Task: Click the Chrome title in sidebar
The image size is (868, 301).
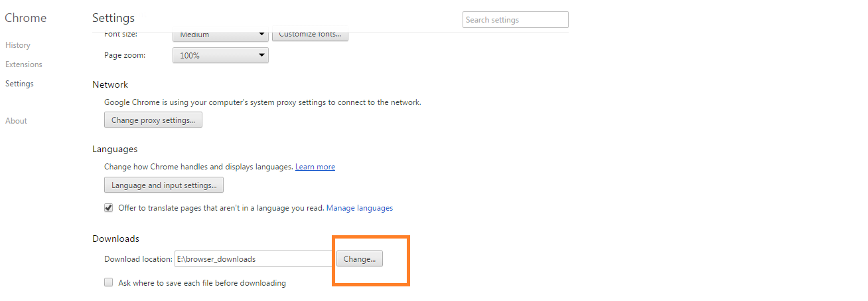Action: click(x=26, y=18)
